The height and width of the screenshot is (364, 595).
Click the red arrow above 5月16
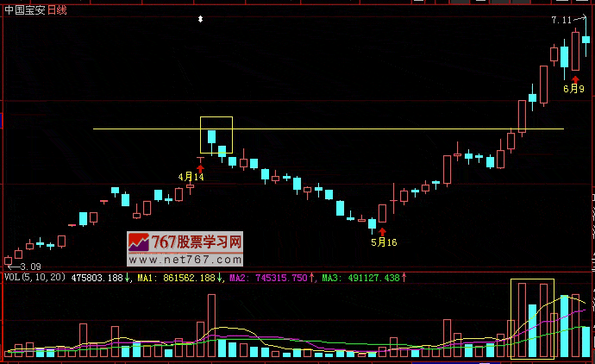coord(383,231)
